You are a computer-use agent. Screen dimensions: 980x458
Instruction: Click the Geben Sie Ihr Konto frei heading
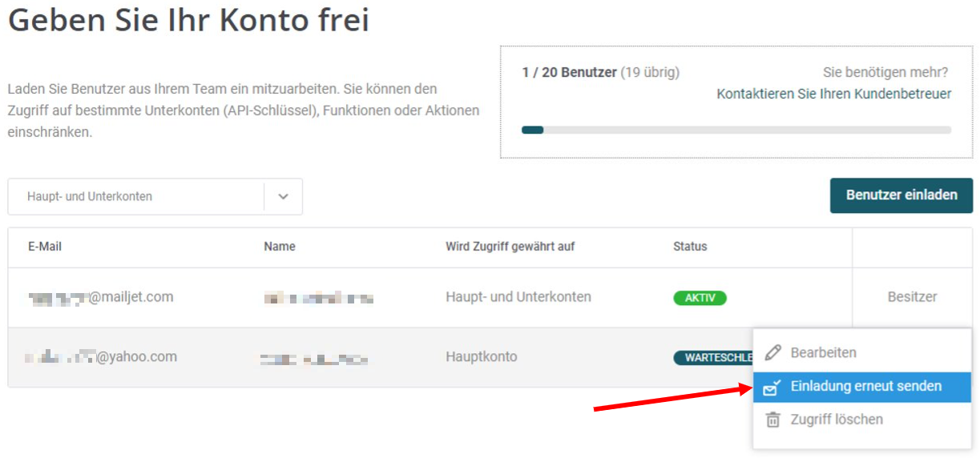pos(188,20)
